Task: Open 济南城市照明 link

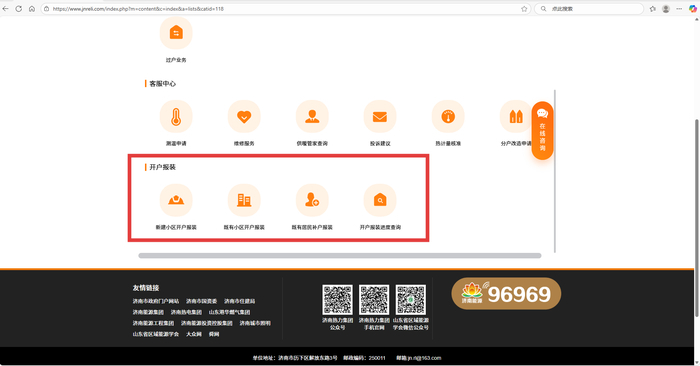Action: (255, 323)
